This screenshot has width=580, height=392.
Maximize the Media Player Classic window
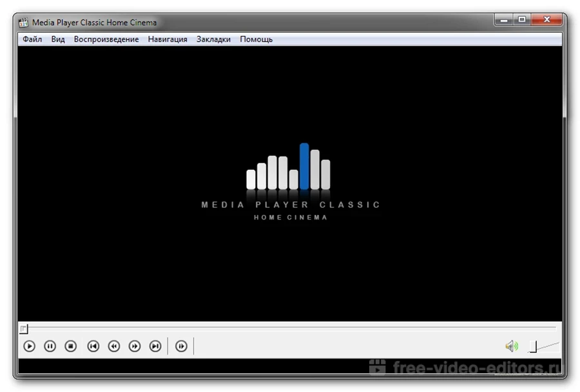pos(522,19)
